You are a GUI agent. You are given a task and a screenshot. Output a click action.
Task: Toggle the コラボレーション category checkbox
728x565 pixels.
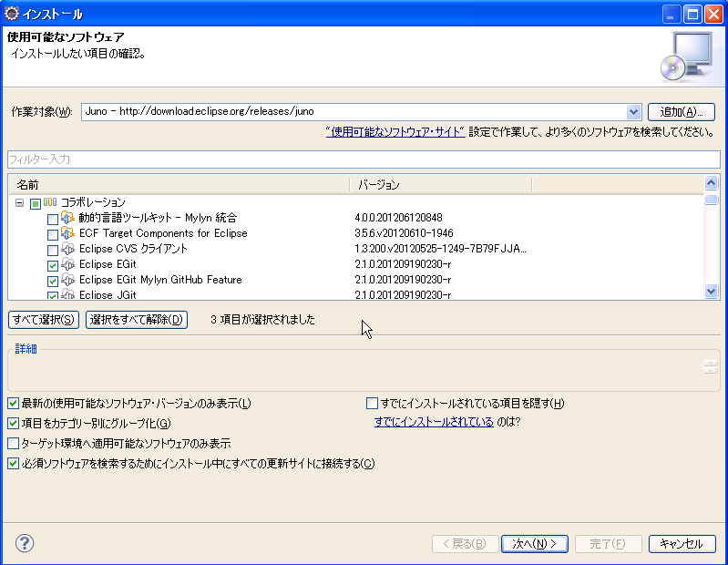[36, 203]
